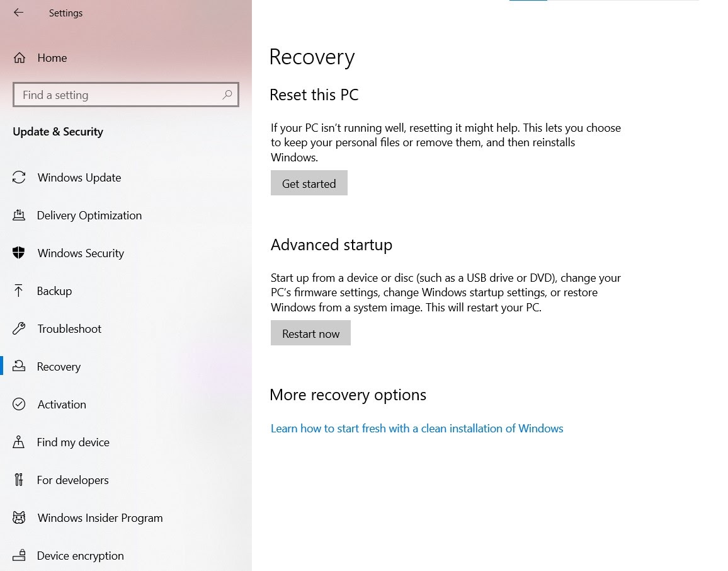Click the Delivery Optimization icon
This screenshot has height=571, width=728.
point(19,215)
